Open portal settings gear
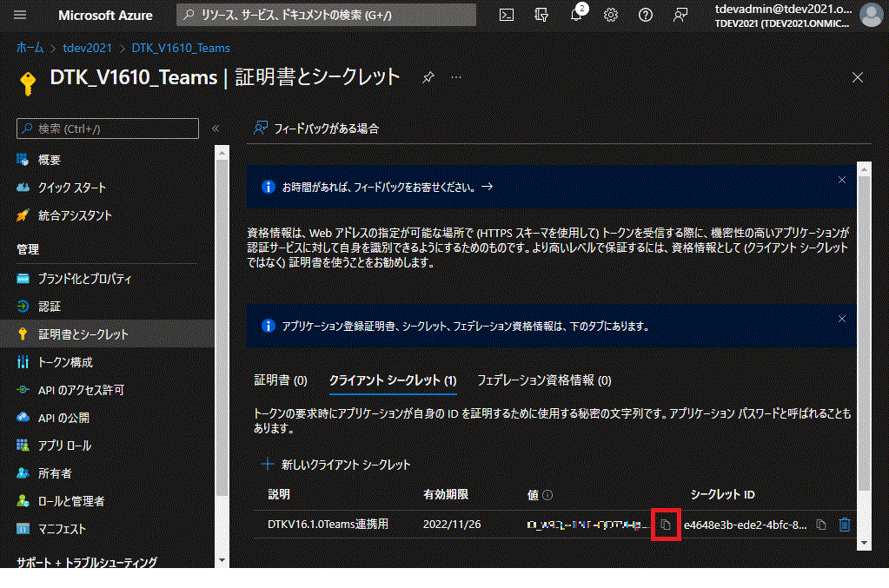Viewport: 889px width, 588px height. coord(611,16)
